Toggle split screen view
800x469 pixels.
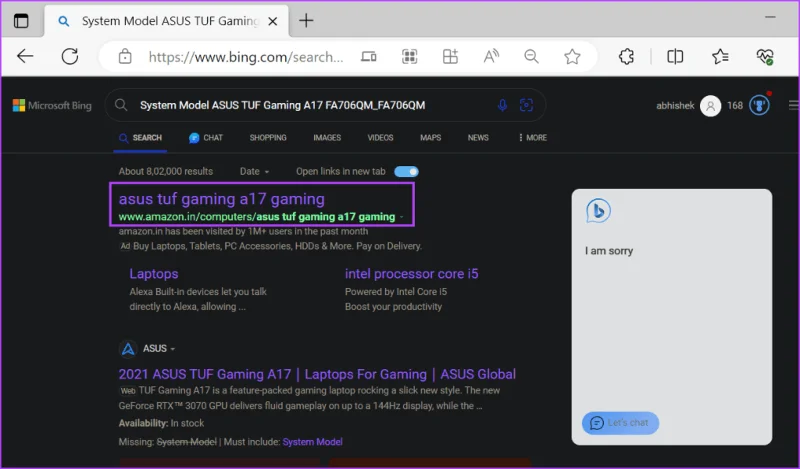click(675, 56)
